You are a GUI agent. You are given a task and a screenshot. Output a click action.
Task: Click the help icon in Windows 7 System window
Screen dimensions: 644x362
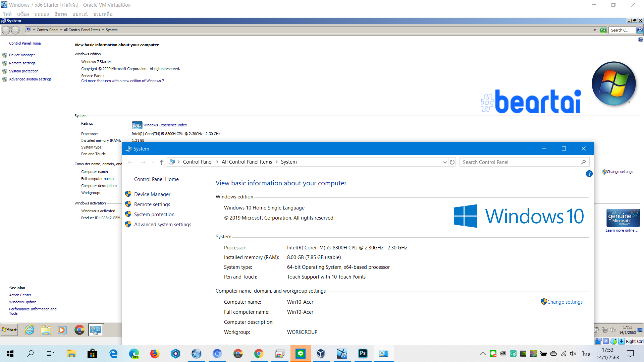640,40
